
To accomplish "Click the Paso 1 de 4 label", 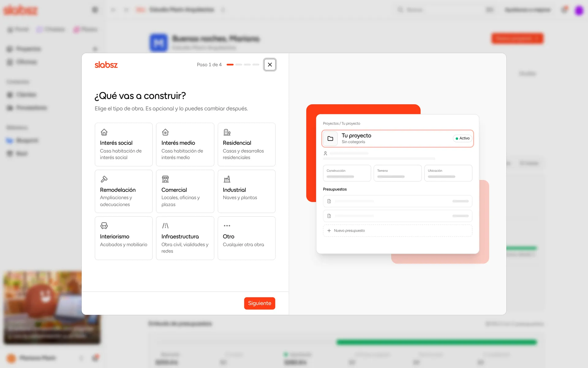I will click(209, 65).
